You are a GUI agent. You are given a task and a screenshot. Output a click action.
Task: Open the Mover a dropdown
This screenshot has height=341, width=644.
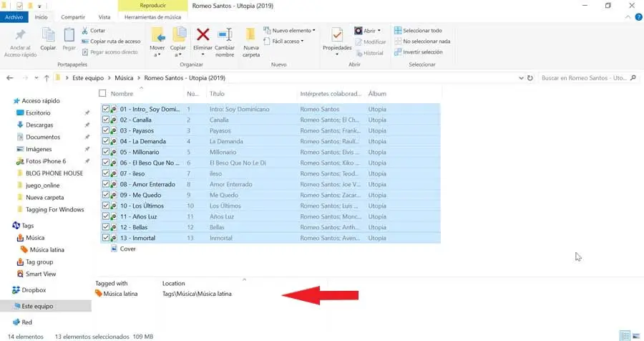coord(157,51)
